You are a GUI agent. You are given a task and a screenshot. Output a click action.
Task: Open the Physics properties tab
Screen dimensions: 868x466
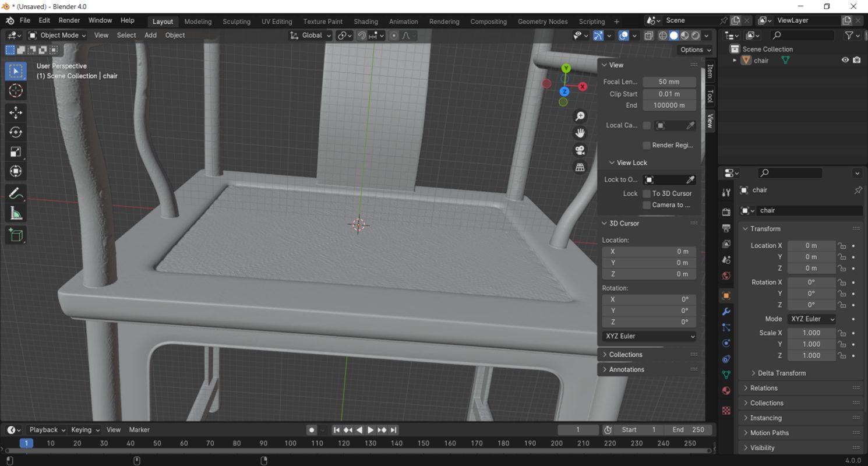[x=726, y=343]
